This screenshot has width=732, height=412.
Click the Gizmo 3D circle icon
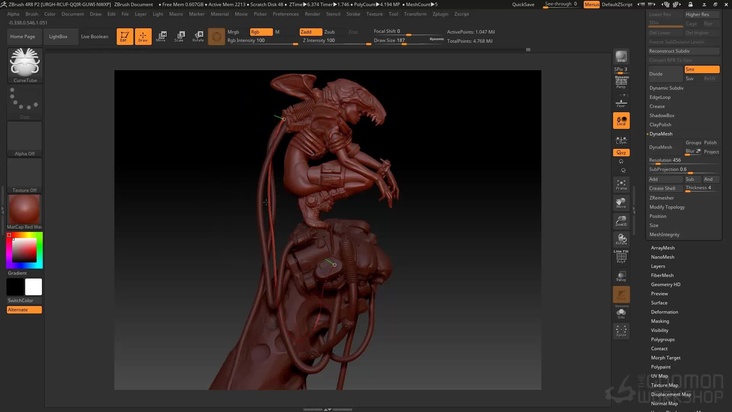coord(216,36)
